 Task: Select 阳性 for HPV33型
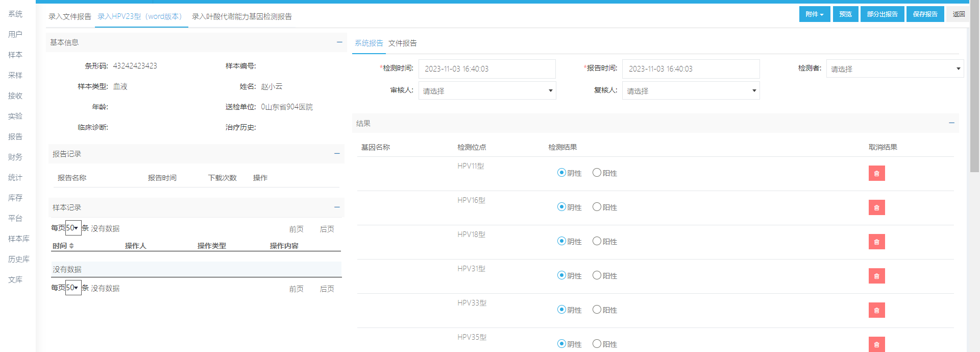[597, 310]
